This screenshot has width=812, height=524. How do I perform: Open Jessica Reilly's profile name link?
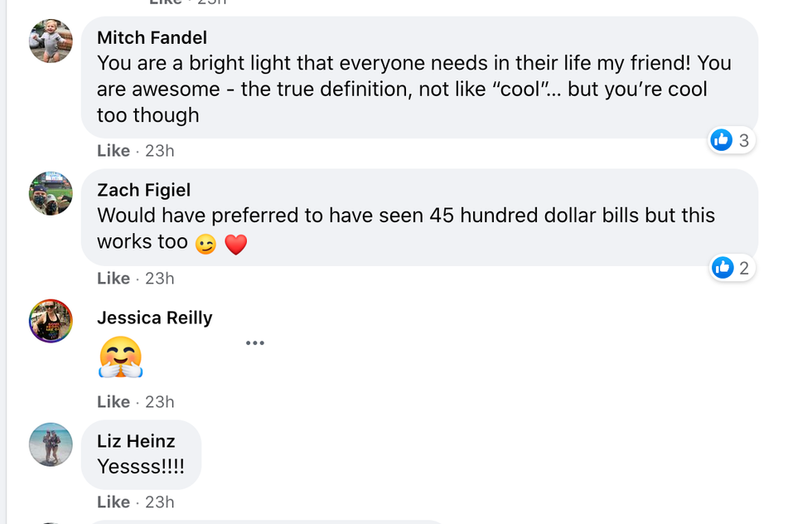coord(154,318)
